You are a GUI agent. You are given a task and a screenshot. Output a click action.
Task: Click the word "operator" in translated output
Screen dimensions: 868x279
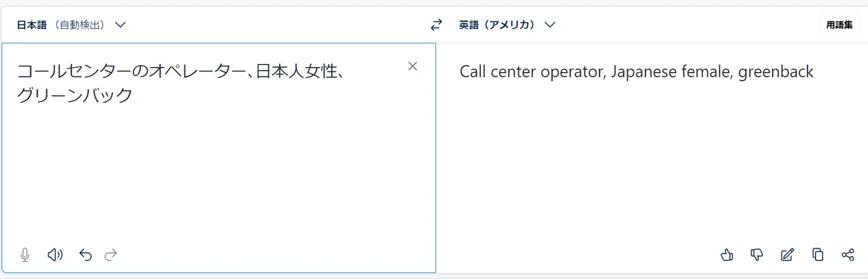click(x=570, y=72)
